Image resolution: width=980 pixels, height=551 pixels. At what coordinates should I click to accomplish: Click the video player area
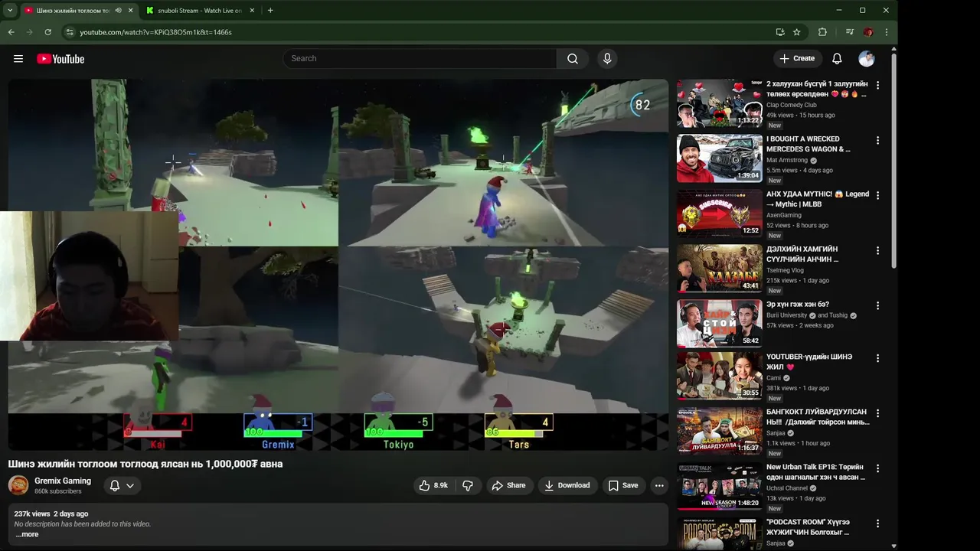pyautogui.click(x=338, y=264)
